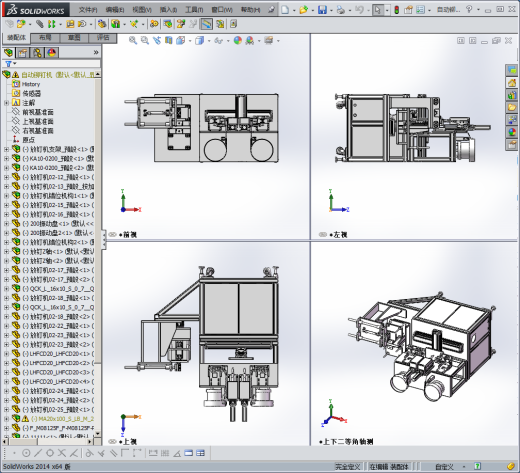The image size is (520, 473).
Task: Click the Save icon in top toolbar
Action: point(322,10)
